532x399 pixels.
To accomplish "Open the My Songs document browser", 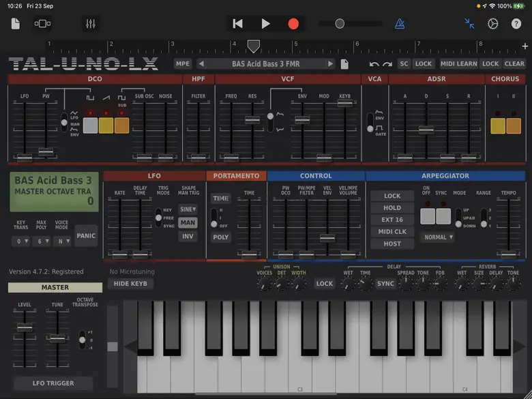I will (x=16, y=24).
